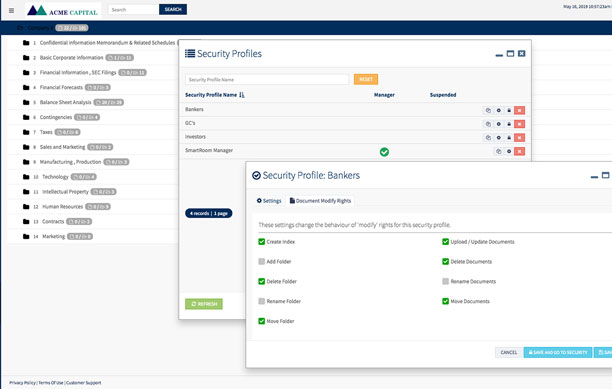Click folder icon for Taxes
This screenshot has width=612, height=389.
point(26,132)
